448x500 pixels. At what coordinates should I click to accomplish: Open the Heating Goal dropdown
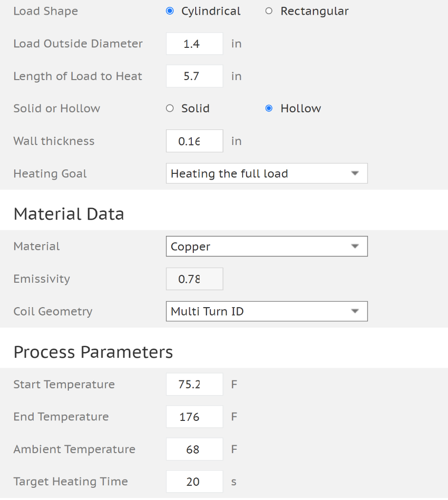click(266, 174)
